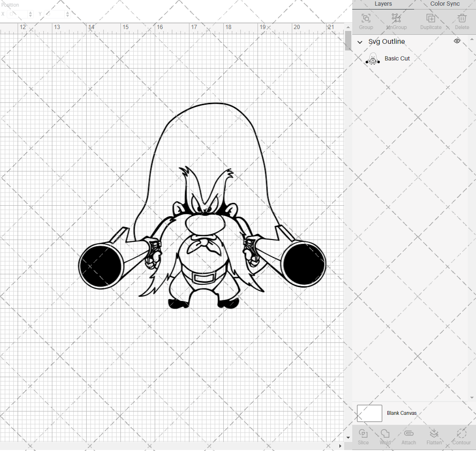Select the Slice tool

[x=363, y=436]
